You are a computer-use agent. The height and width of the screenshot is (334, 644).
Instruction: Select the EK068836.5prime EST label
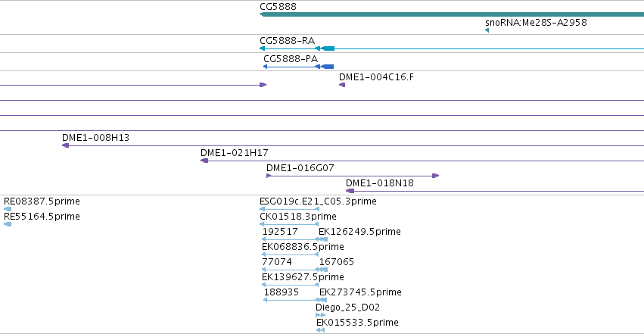[303, 247]
